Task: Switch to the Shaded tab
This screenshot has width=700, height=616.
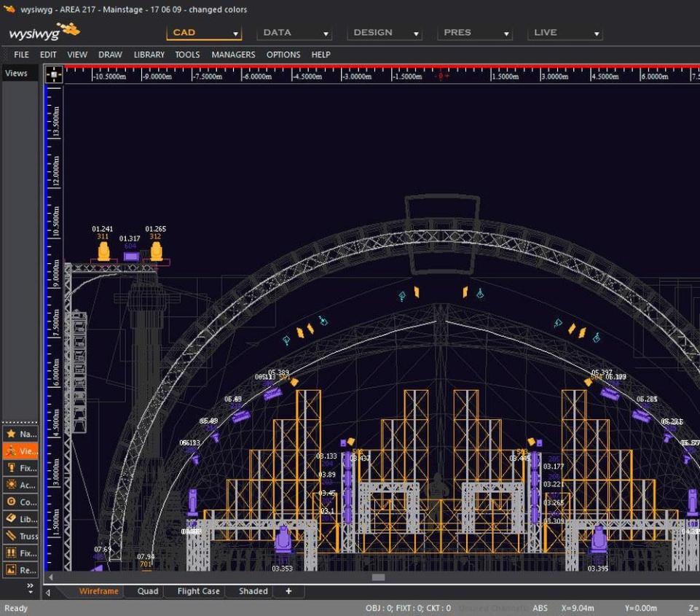Action: (x=253, y=591)
